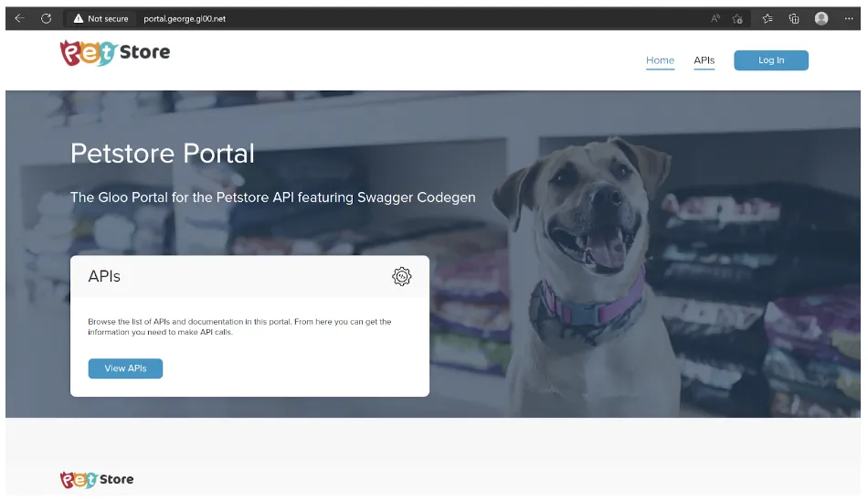The height and width of the screenshot is (502, 868).
Task: Open the browser profile avatar
Action: (x=821, y=18)
